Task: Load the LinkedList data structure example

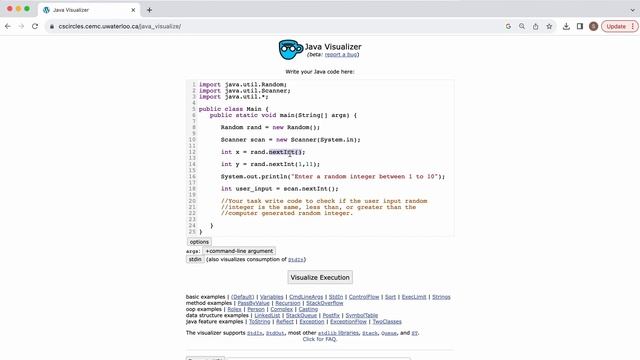Action: (x=267, y=316)
